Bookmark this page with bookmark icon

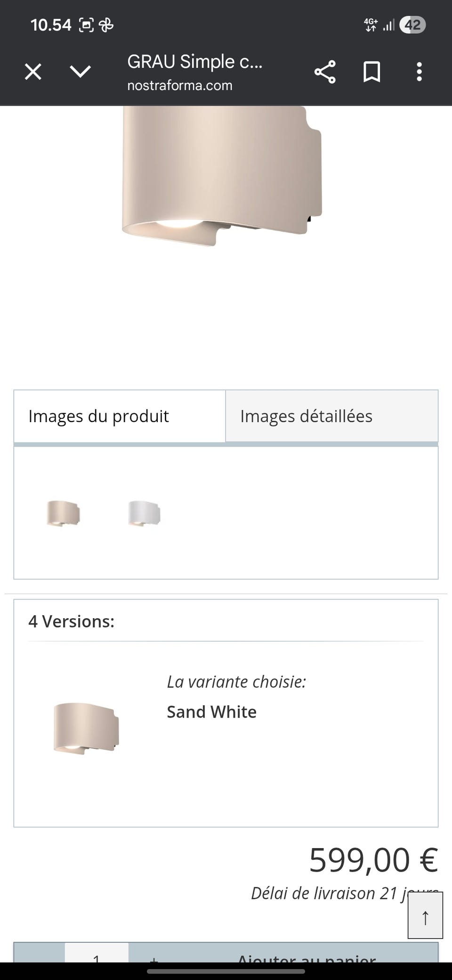tap(371, 72)
